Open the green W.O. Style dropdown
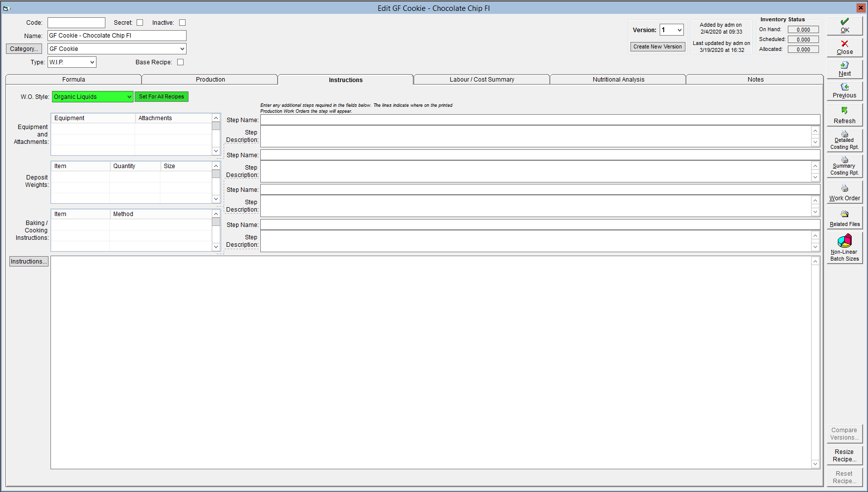This screenshot has height=492, width=868. coord(93,97)
